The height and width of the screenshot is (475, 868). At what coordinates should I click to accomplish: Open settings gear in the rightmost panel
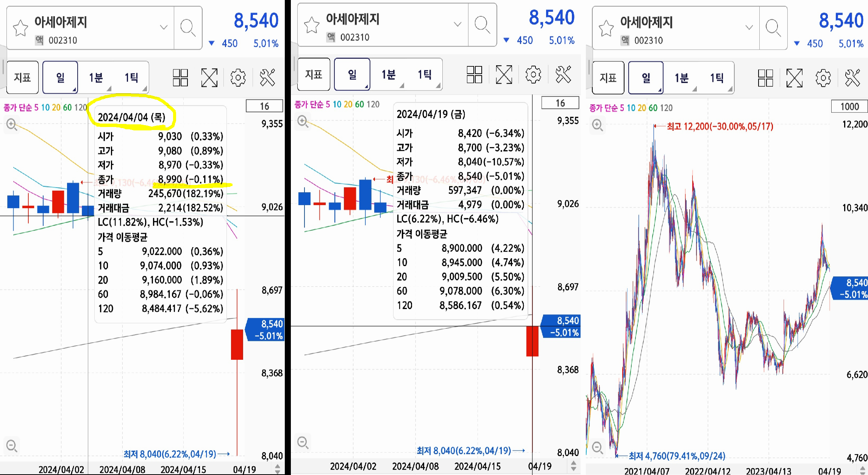tap(823, 78)
